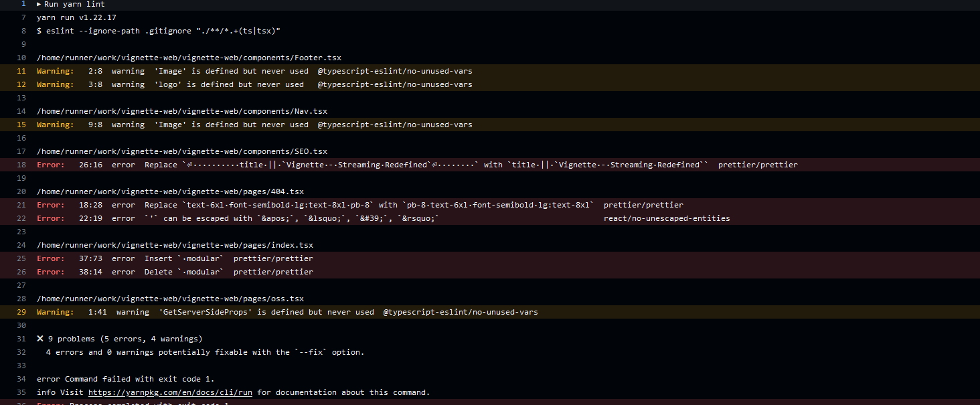Click the ✕ icon before "9 problems"
Screen dimensions: 980x405
[39, 338]
